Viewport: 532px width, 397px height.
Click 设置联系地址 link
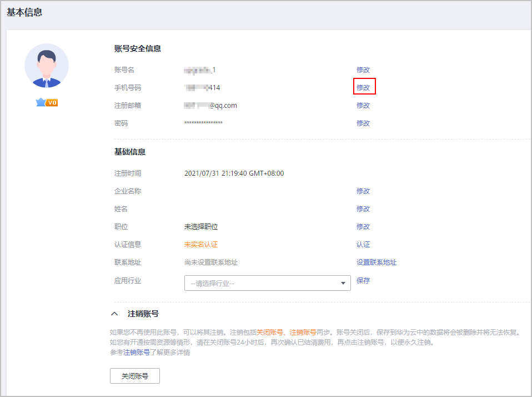tap(377, 262)
